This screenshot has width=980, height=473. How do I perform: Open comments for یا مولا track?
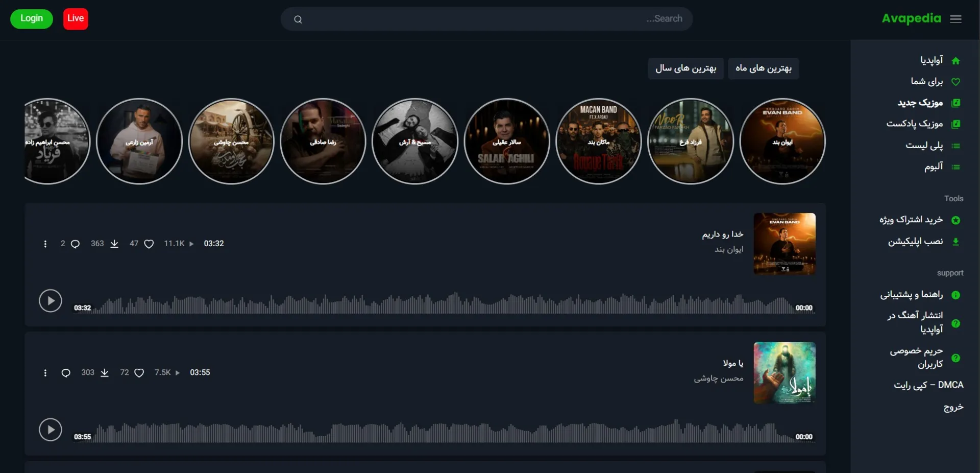coord(66,373)
